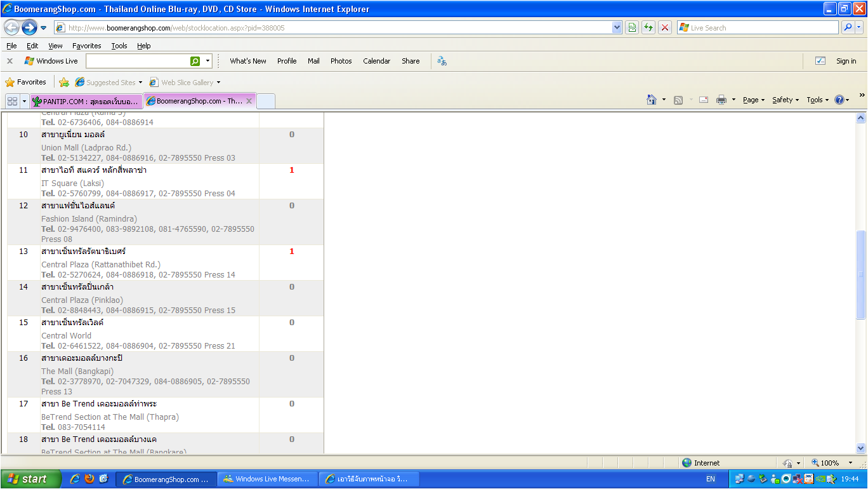Click Calendar on Windows Live toolbar
This screenshot has height=489, width=868.
pos(377,61)
